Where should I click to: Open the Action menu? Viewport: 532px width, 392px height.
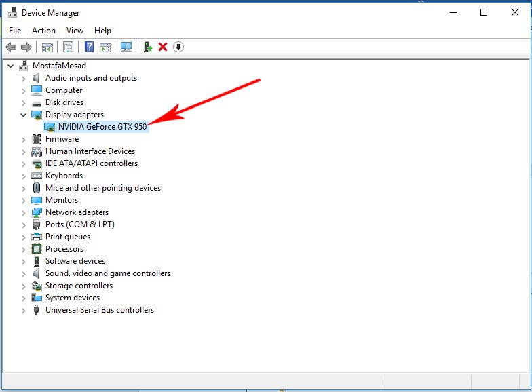click(x=43, y=31)
